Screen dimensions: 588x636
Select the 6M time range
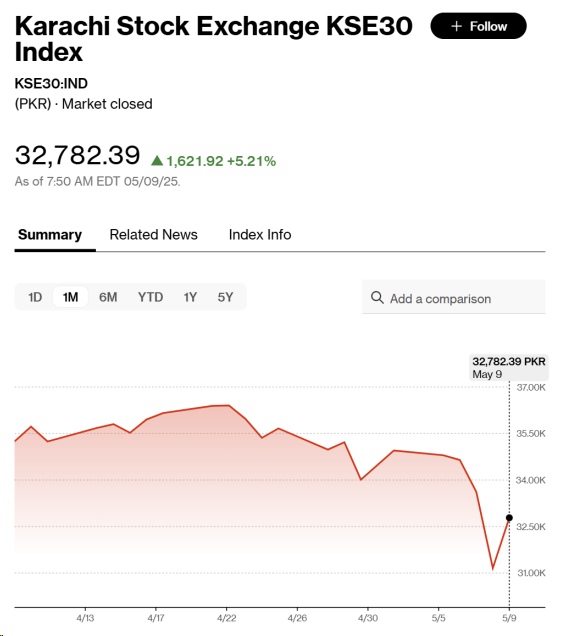pos(108,297)
